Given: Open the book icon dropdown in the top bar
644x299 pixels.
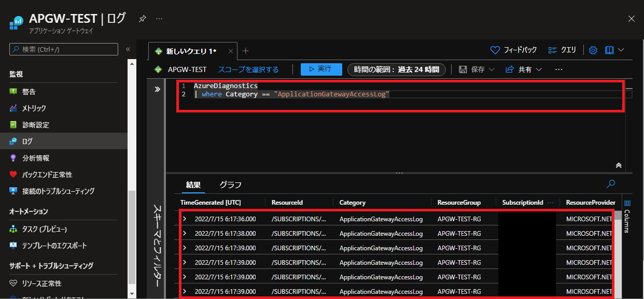Looking at the screenshot, I should [x=614, y=50].
